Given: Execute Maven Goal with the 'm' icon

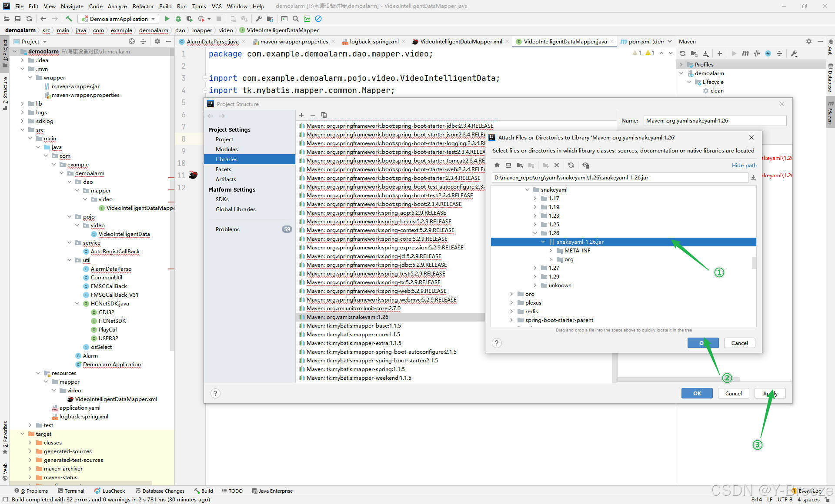Looking at the screenshot, I should [745, 53].
